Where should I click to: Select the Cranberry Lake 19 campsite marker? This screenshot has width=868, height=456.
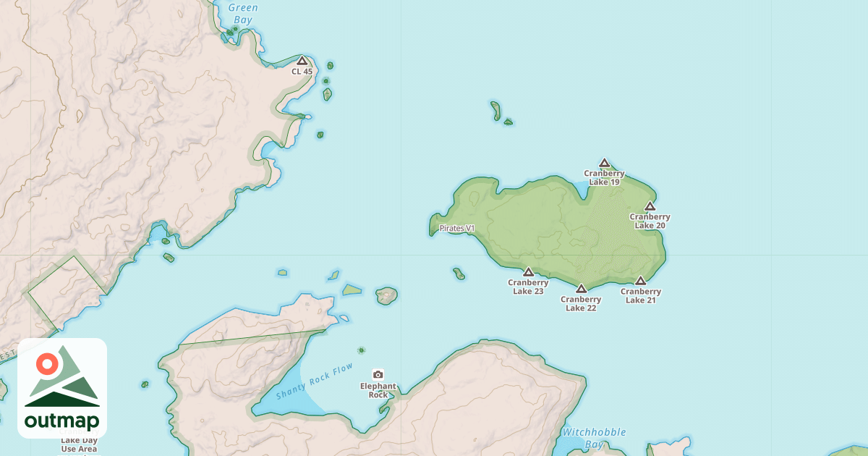click(x=604, y=163)
